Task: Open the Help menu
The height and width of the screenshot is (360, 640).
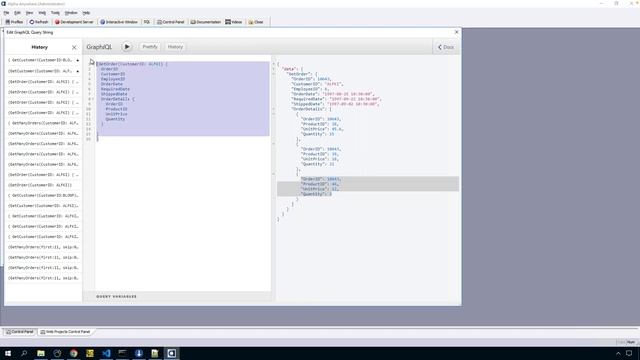Action: 86,13
